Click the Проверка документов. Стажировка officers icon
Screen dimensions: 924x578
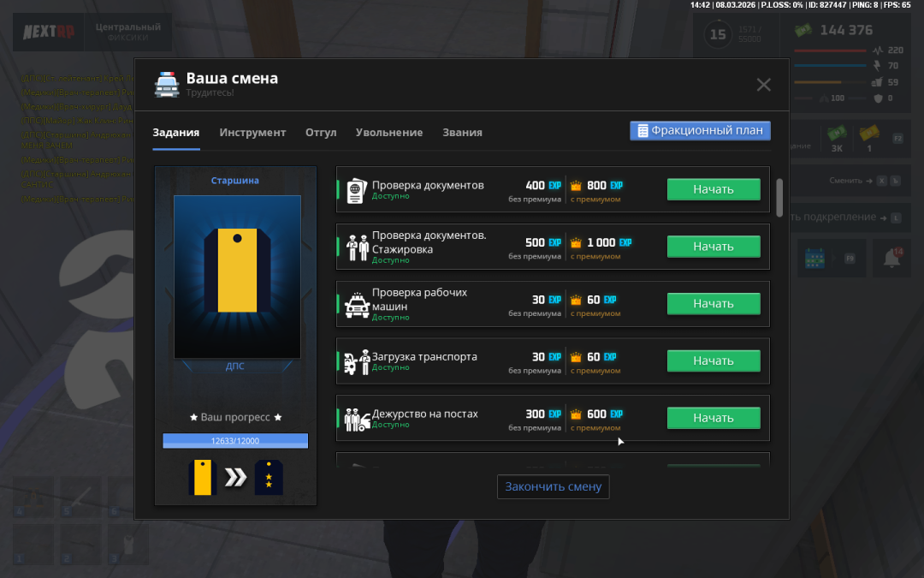point(356,247)
